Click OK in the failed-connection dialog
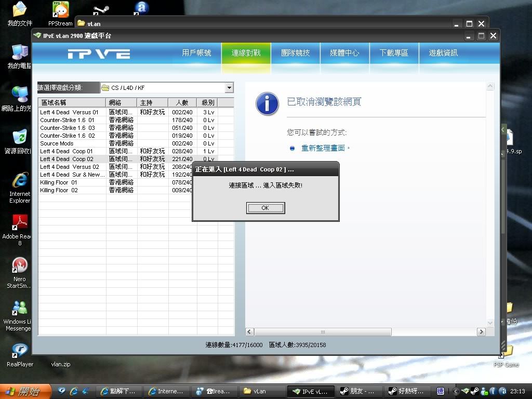The width and height of the screenshot is (532, 399). tap(265, 208)
